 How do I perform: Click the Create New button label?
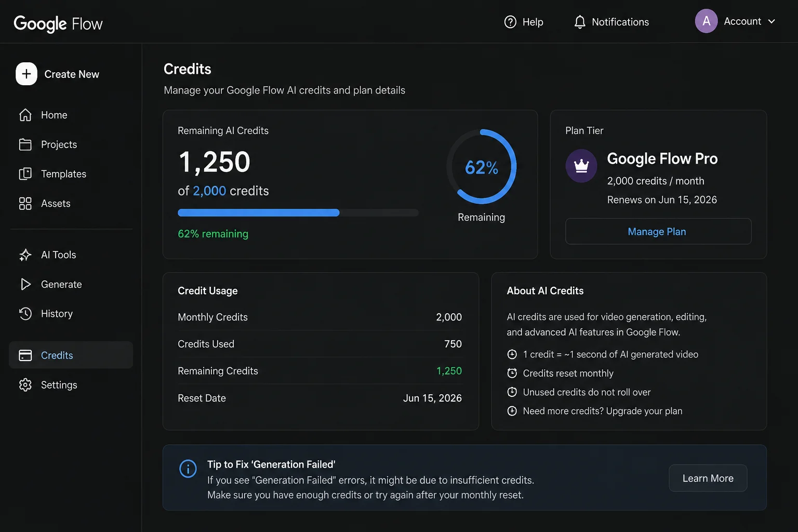tap(72, 74)
